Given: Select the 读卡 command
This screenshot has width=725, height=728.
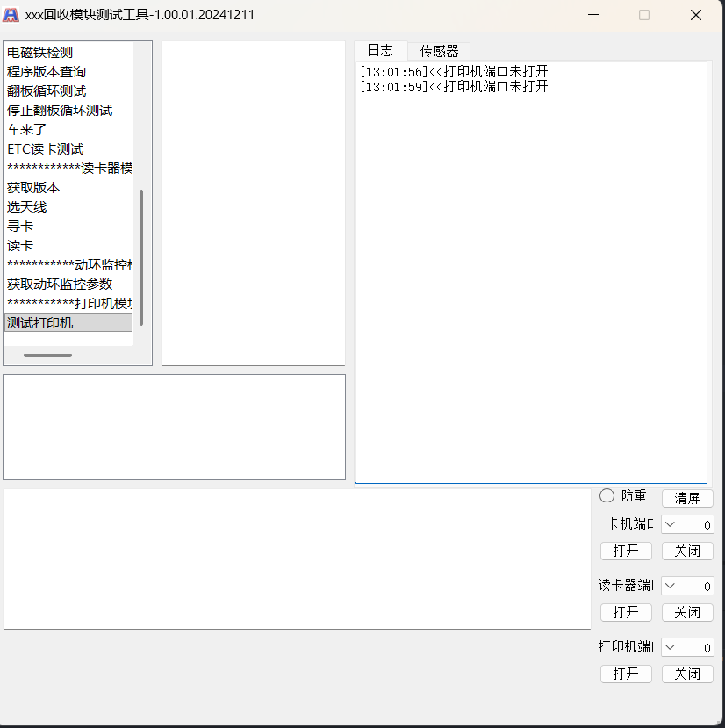Looking at the screenshot, I should click(x=68, y=246).
